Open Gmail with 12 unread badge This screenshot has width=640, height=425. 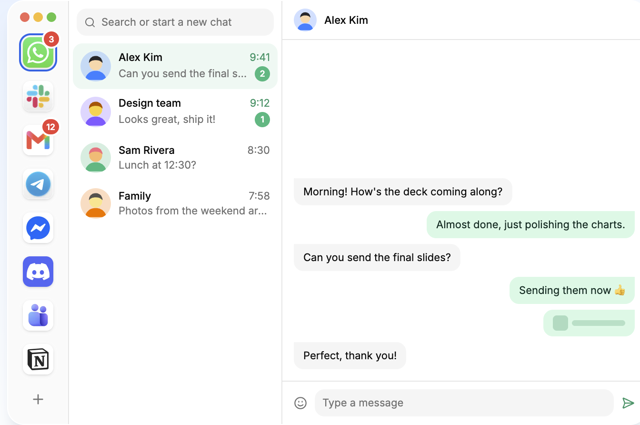[38, 140]
